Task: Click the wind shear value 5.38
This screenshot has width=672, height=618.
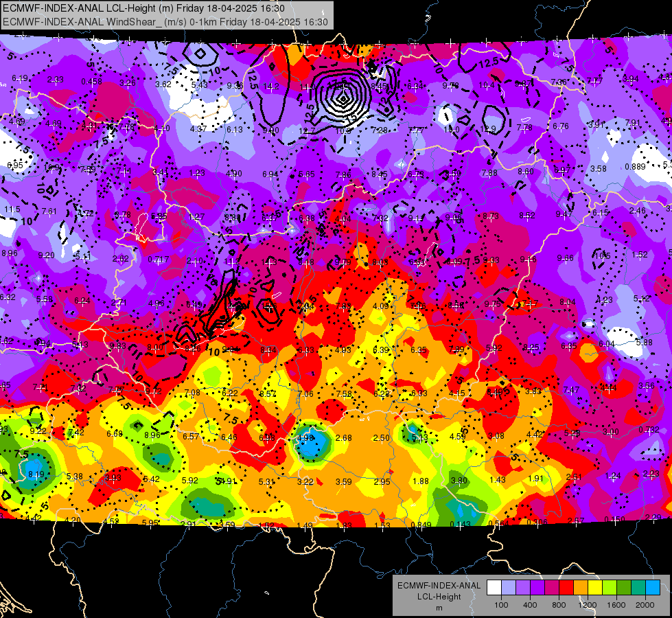Action: click(75, 476)
